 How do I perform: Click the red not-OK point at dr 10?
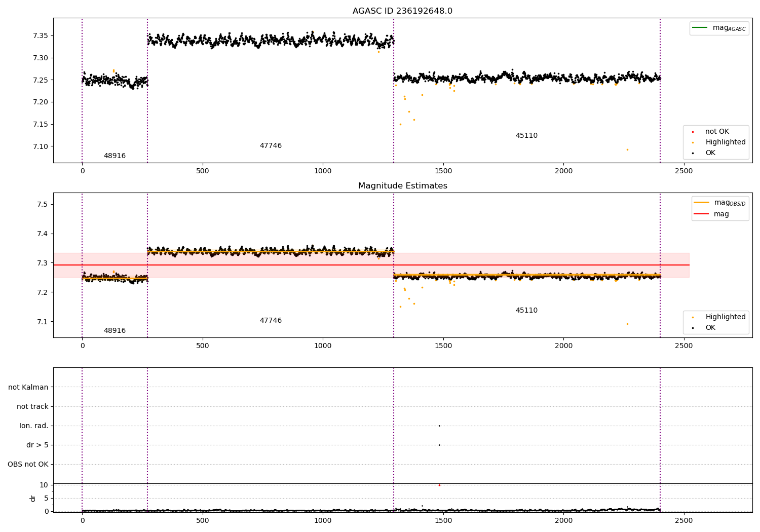(x=439, y=485)
